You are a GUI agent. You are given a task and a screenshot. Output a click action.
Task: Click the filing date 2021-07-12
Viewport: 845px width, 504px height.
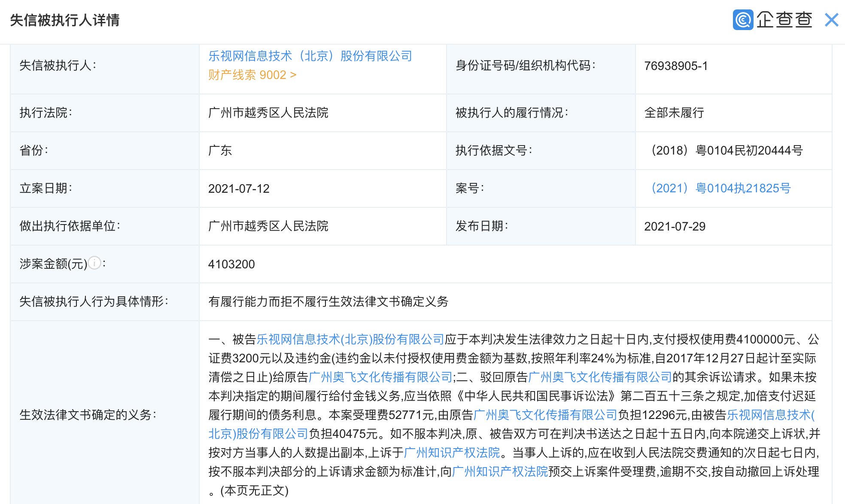[x=239, y=188]
